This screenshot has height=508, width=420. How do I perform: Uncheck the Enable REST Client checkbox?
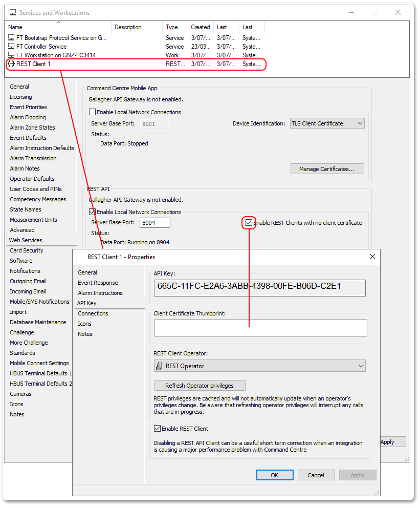click(x=157, y=429)
